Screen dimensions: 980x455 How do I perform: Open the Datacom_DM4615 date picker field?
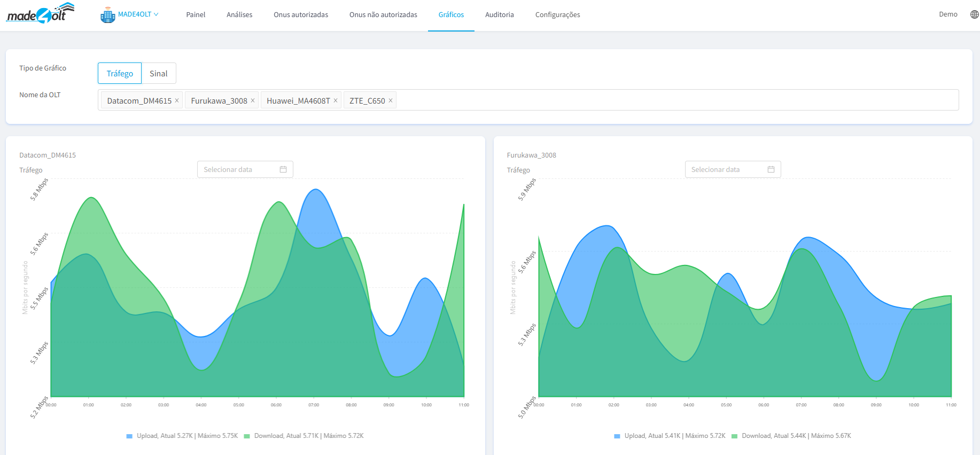[x=245, y=169]
